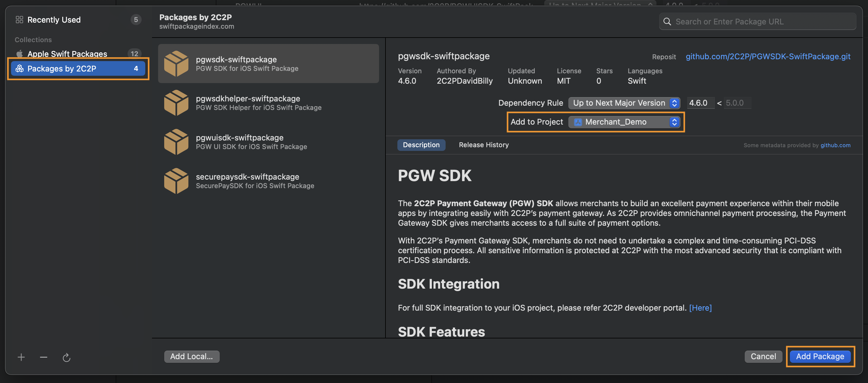Select pgwuisdk-swiftpackage in the package list
This screenshot has width=868, height=383.
(x=268, y=142)
